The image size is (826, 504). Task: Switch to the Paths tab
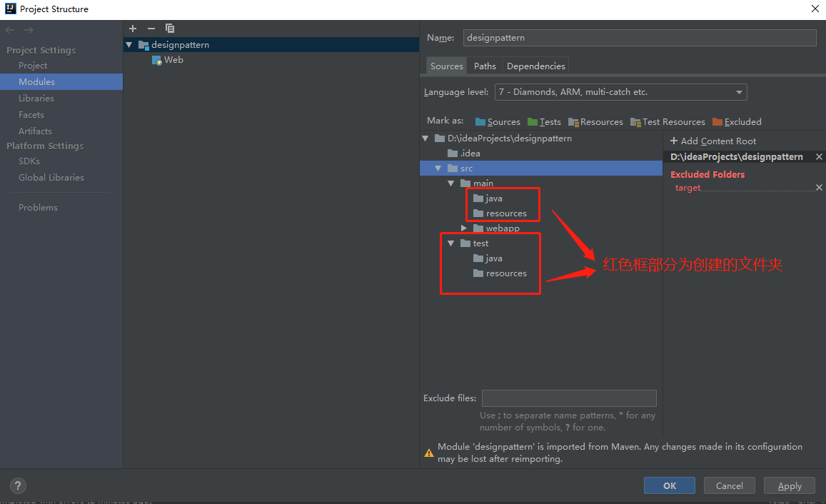(x=485, y=66)
